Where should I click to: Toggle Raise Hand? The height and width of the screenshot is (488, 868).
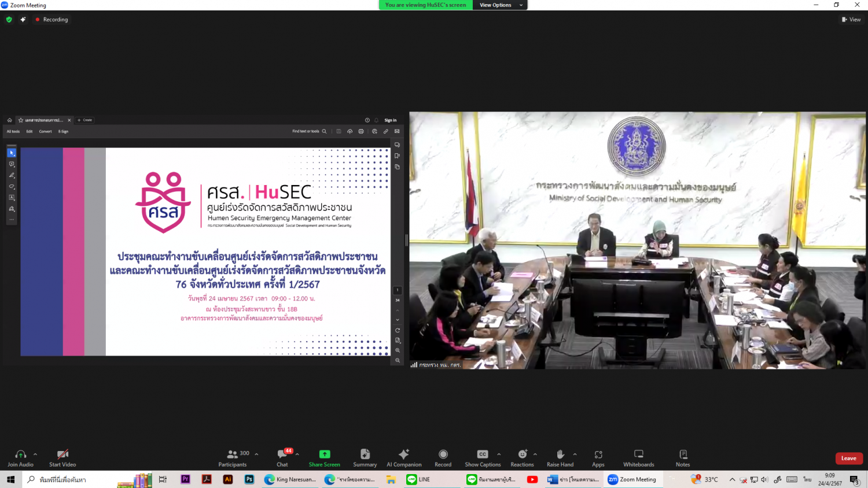(560, 458)
